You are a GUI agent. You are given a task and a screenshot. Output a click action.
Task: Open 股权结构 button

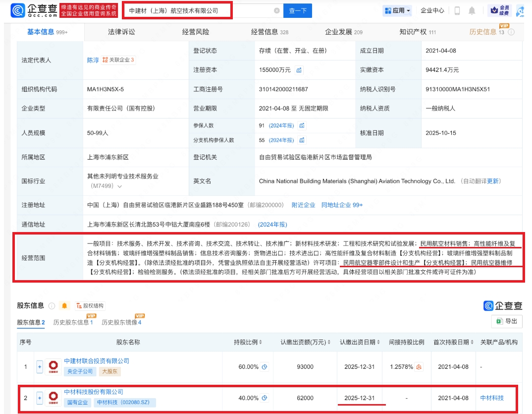coord(90,305)
